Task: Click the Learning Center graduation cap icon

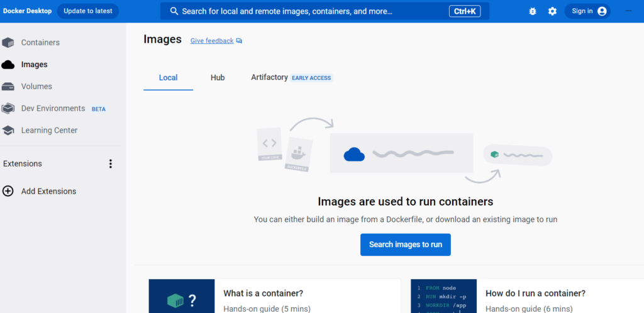Action: click(8, 131)
